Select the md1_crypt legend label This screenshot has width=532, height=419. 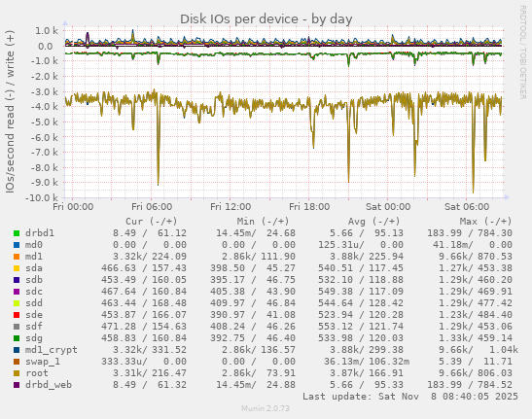[52, 350]
